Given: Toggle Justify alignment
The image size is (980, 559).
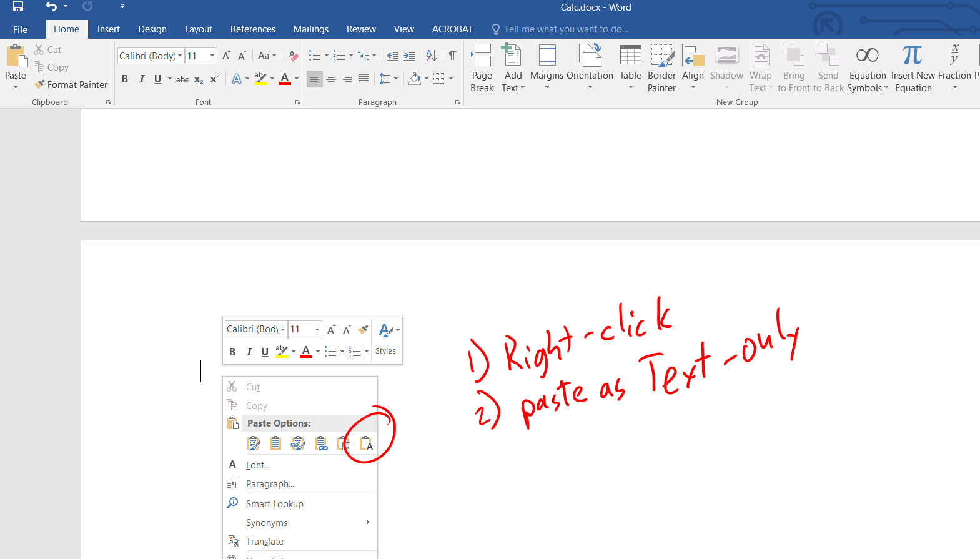Looking at the screenshot, I should click(364, 79).
